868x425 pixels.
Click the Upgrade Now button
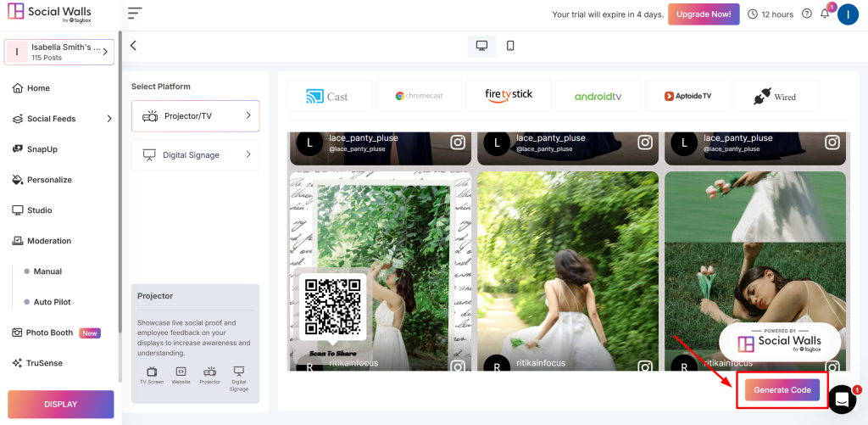click(x=703, y=14)
